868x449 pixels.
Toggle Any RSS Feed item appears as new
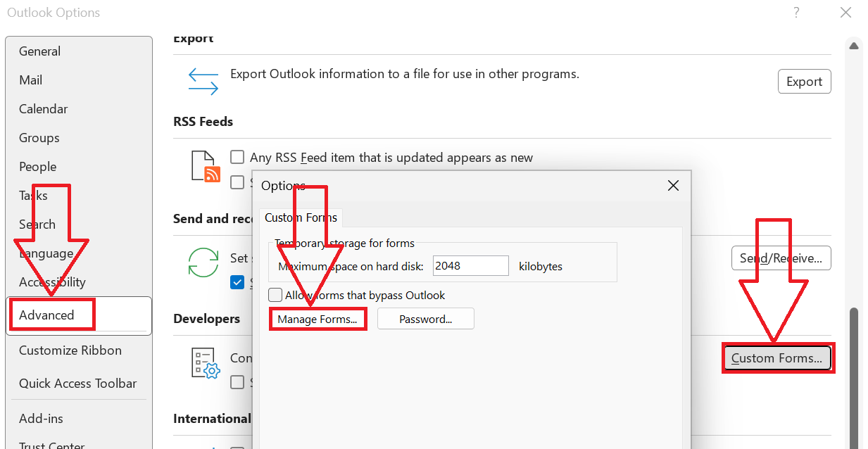pos(238,158)
